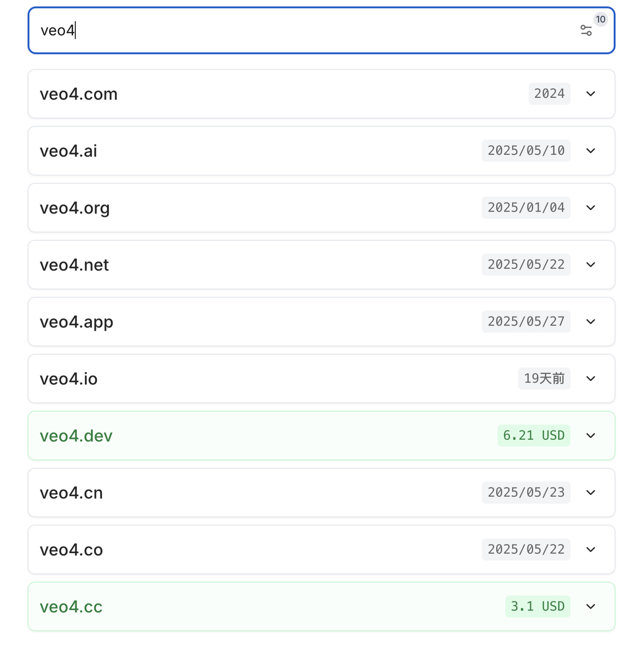The width and height of the screenshot is (644, 646).
Task: Expand the veo4.net row chevron
Action: coord(591,265)
